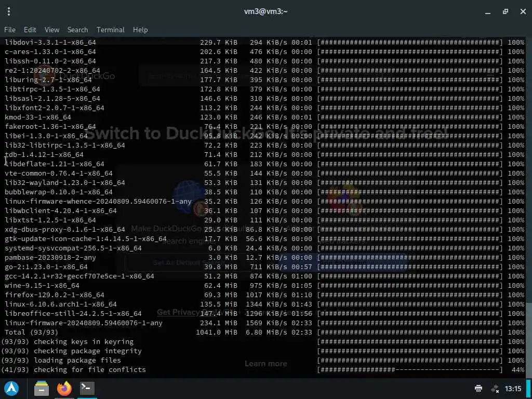
Task: Open the Terminal menu
Action: point(110,30)
